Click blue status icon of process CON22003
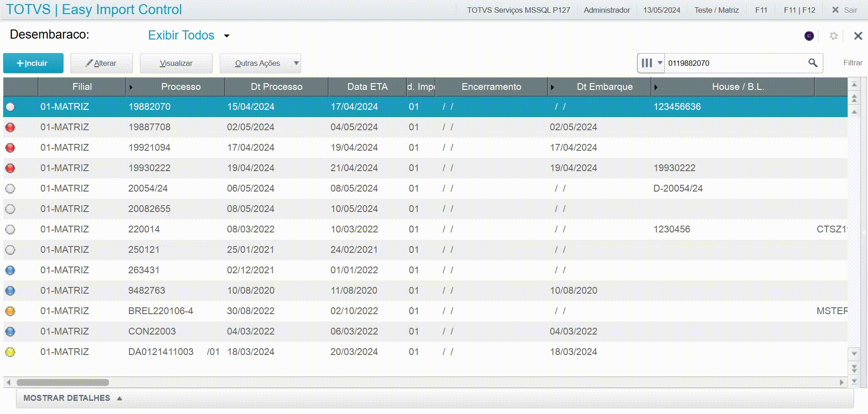The height and width of the screenshot is (414, 868). pyautogui.click(x=10, y=331)
